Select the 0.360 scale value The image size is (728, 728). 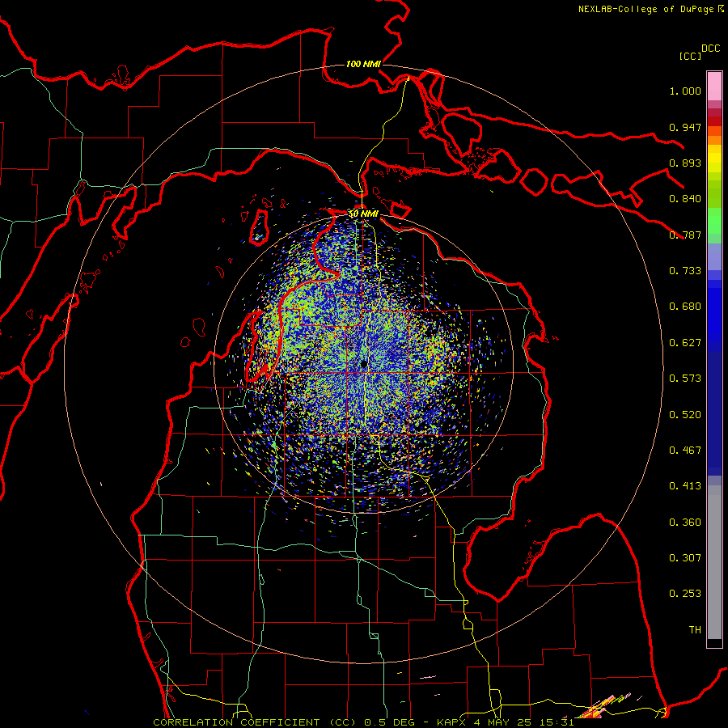tap(685, 523)
